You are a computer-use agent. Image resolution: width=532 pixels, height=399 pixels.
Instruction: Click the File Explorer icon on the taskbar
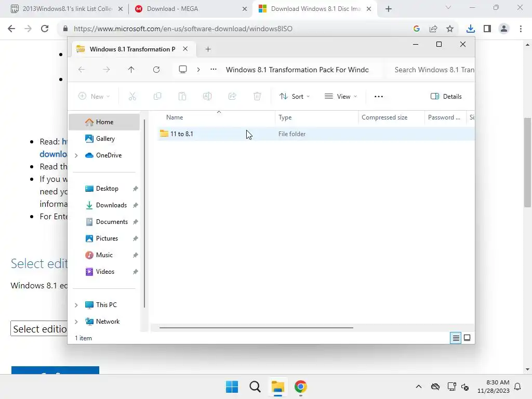click(277, 387)
